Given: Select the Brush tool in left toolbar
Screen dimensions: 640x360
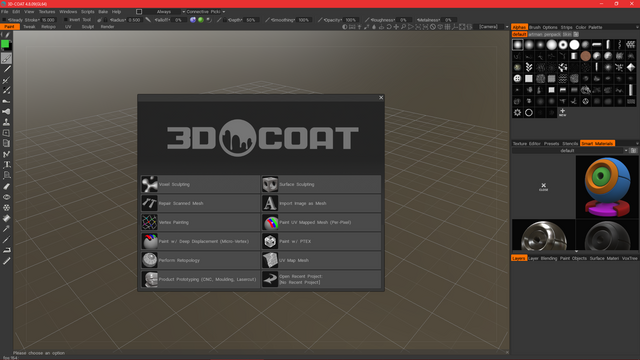Looking at the screenshot, I should 6,58.
